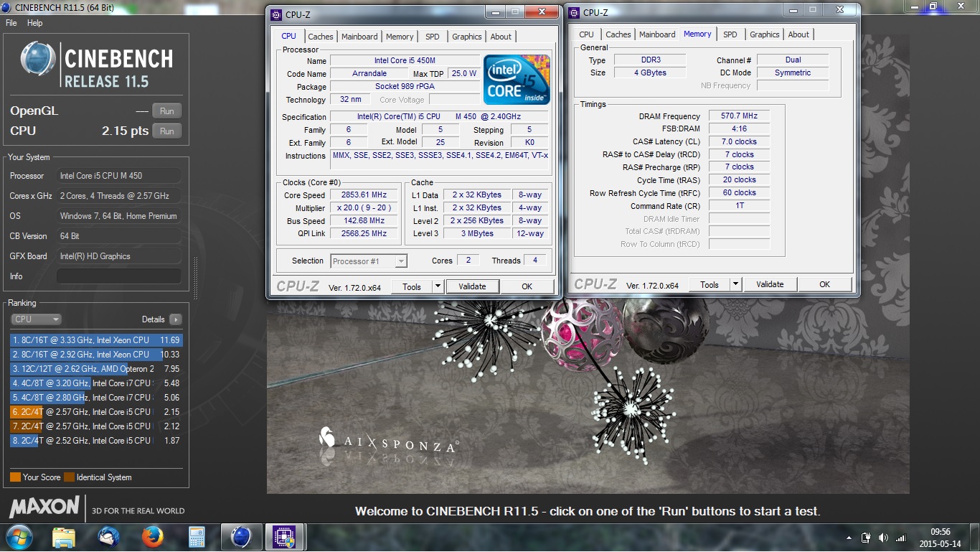Expand the ranking Details arrow
The image size is (980, 552).
tap(175, 319)
